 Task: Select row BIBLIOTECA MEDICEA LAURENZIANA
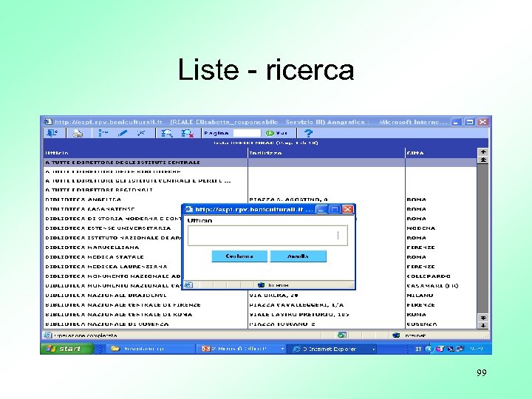coord(112,266)
